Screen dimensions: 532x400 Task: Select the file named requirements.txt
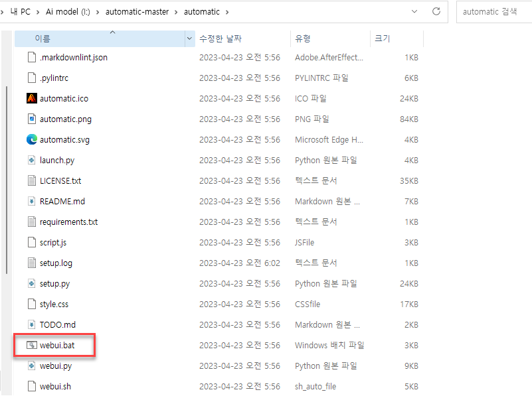(68, 222)
